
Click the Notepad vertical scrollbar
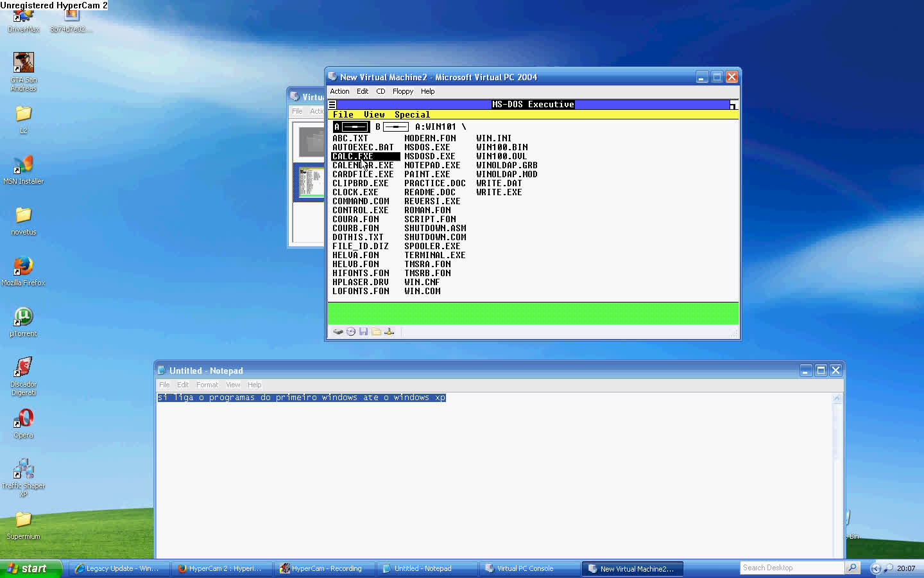pos(837,475)
